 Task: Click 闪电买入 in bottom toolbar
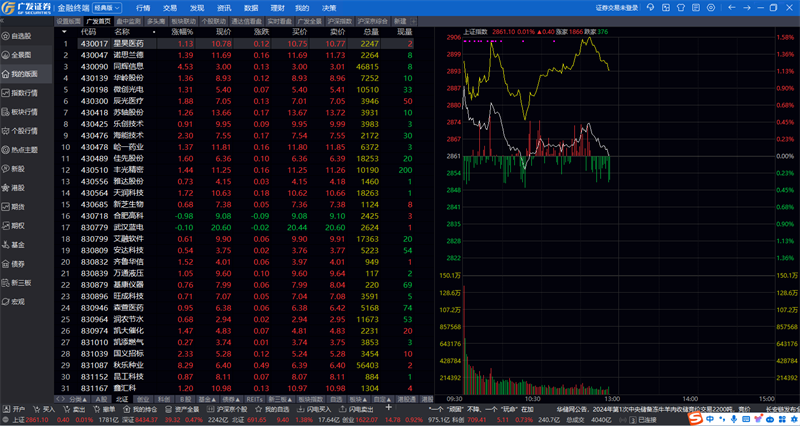(314, 409)
